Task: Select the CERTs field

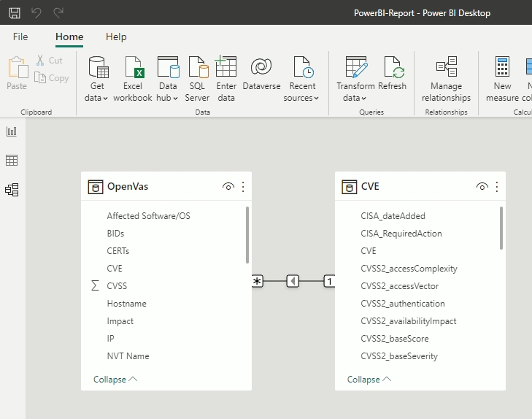Action: click(118, 250)
